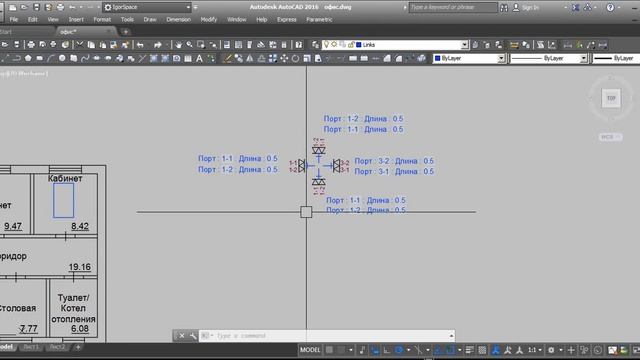Click the MODEL space button in status bar

coord(310,350)
